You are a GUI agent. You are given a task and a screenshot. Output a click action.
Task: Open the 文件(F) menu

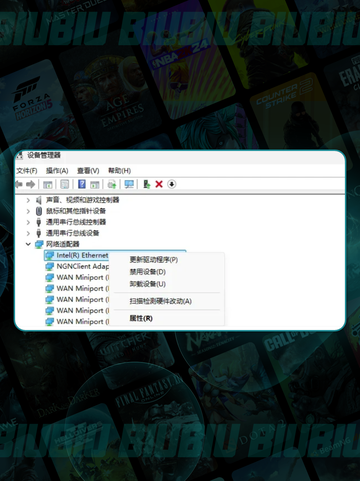(x=27, y=171)
